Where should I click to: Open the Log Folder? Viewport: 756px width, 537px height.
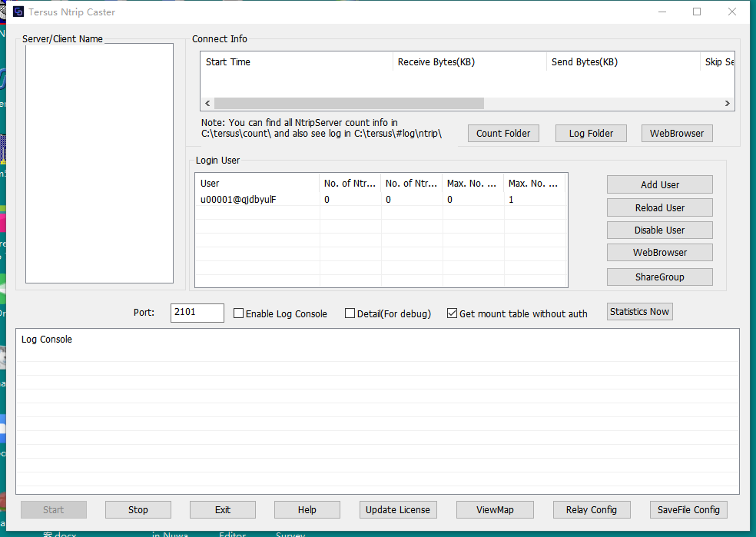pos(591,134)
